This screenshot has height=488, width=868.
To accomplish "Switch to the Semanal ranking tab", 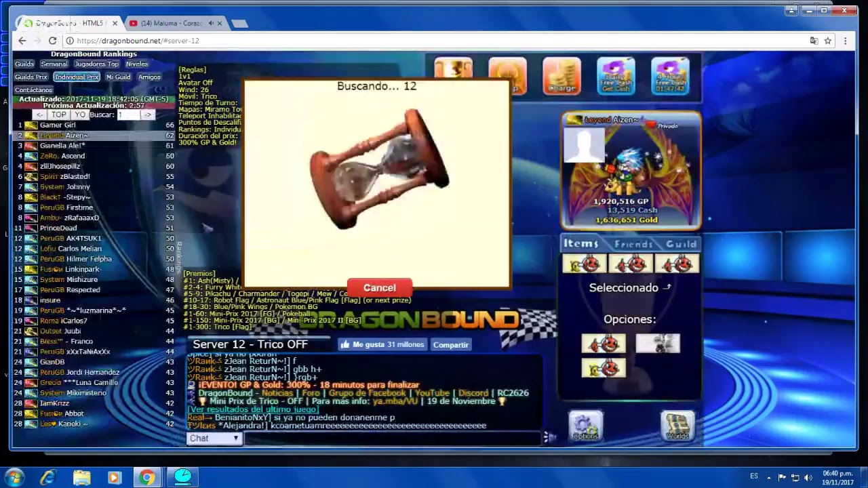I will point(54,64).
